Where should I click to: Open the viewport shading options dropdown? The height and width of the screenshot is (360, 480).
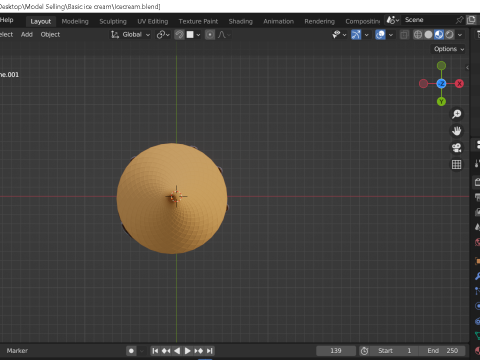460,34
